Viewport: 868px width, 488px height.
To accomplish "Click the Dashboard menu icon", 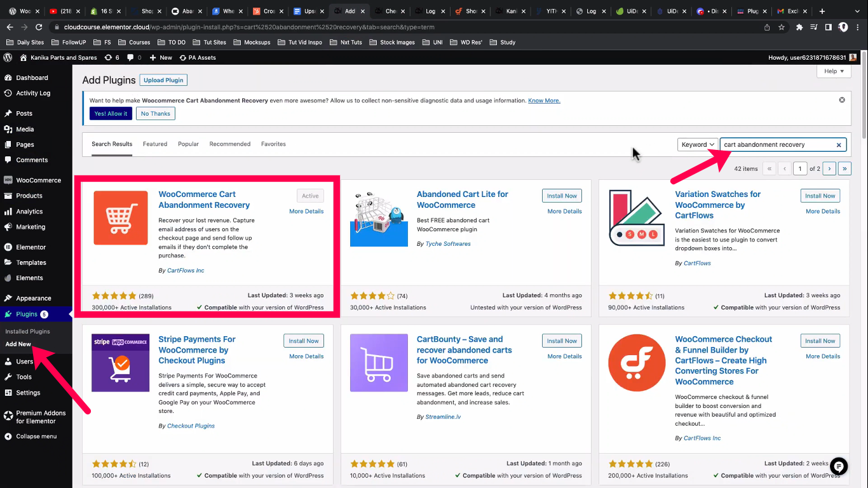I will pyautogui.click(x=8, y=78).
